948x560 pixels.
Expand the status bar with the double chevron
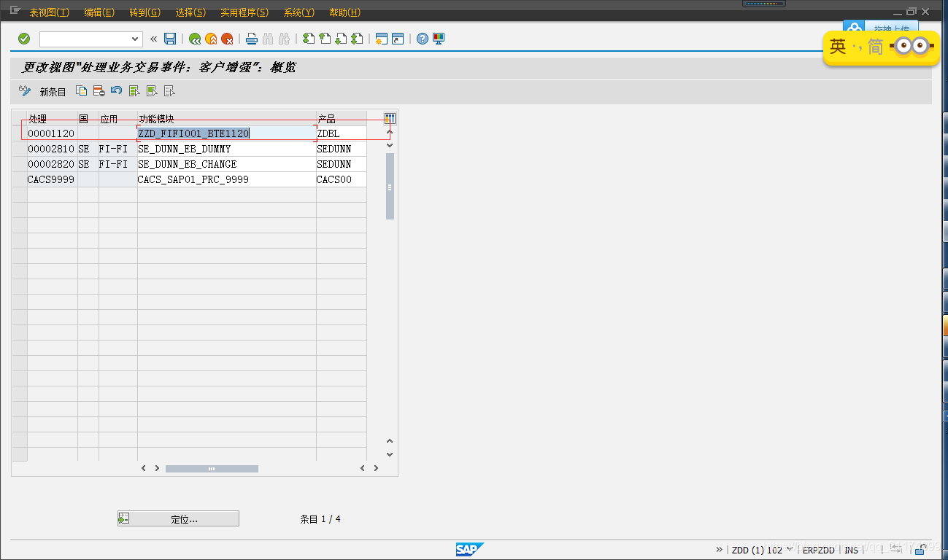719,550
